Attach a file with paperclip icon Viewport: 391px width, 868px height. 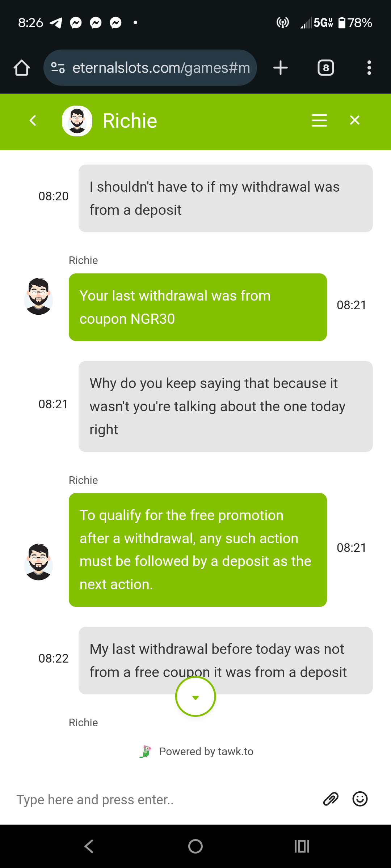[331, 799]
